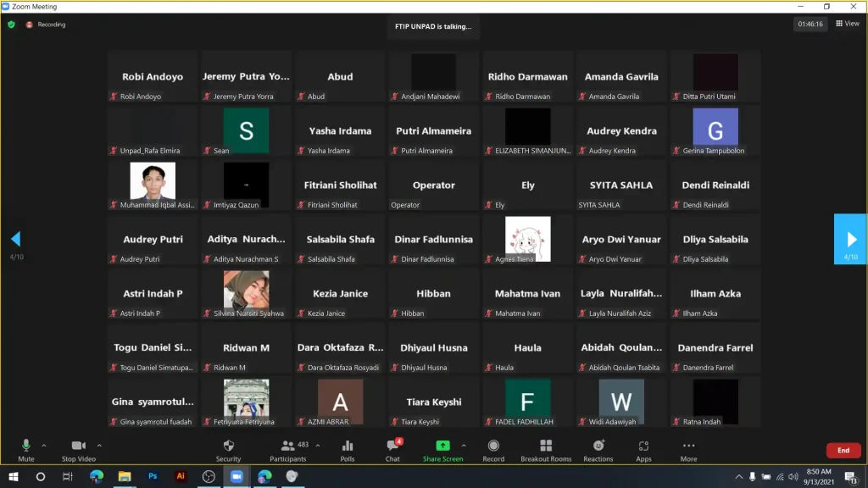Select the Operator participant tile
Image resolution: width=868 pixels, height=488 pixels.
pyautogui.click(x=433, y=186)
